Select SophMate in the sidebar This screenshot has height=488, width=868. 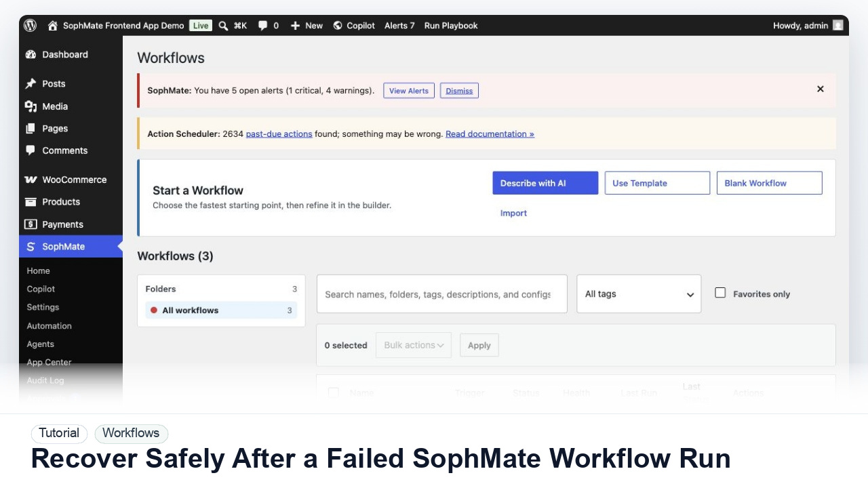tap(71, 247)
